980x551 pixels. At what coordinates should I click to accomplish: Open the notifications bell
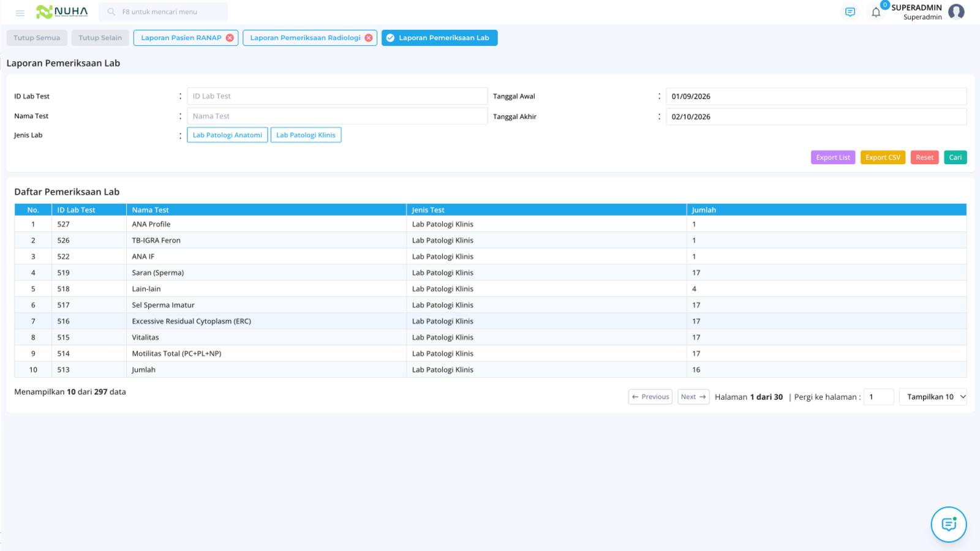click(x=876, y=12)
